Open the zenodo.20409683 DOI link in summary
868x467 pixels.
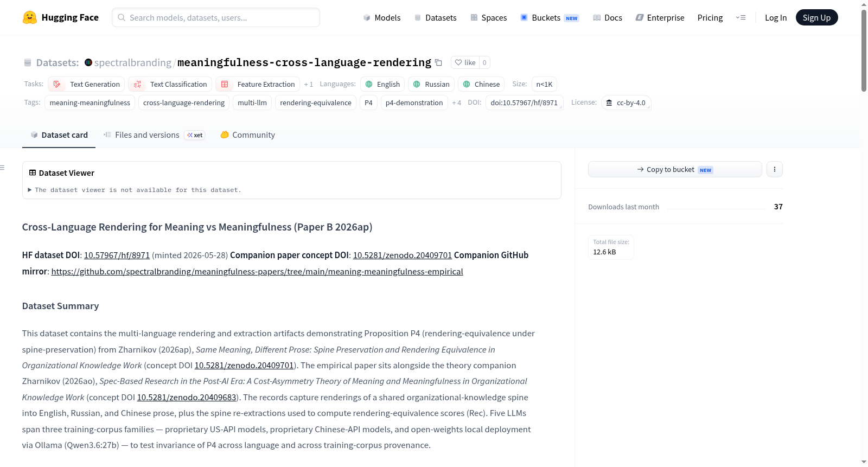click(x=187, y=397)
